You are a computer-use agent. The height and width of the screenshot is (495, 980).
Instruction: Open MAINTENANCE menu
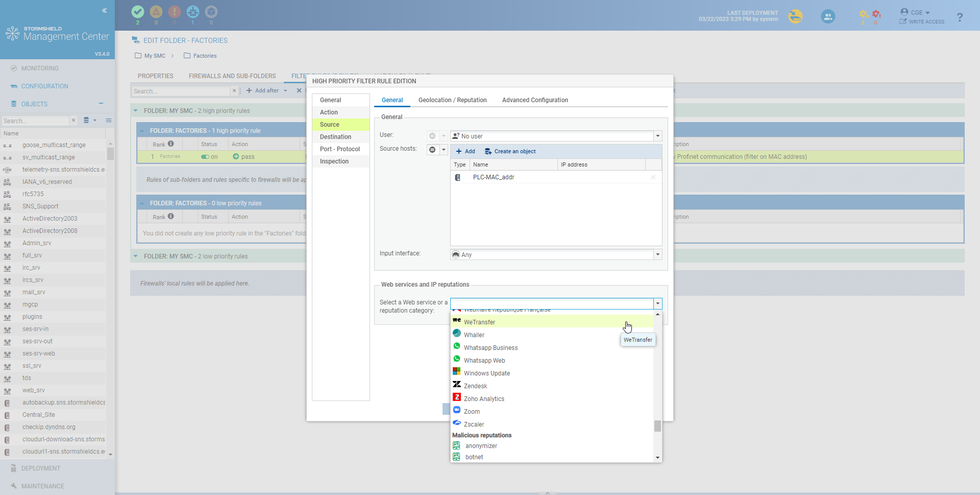(x=43, y=486)
